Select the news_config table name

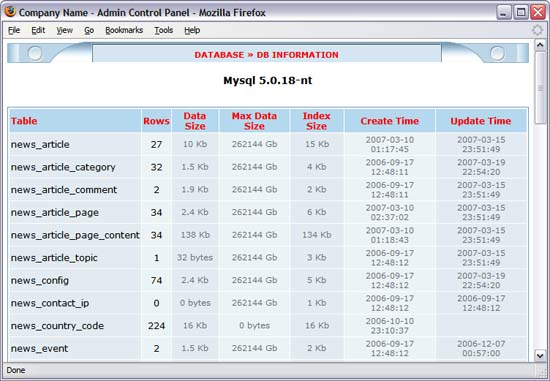(x=40, y=281)
